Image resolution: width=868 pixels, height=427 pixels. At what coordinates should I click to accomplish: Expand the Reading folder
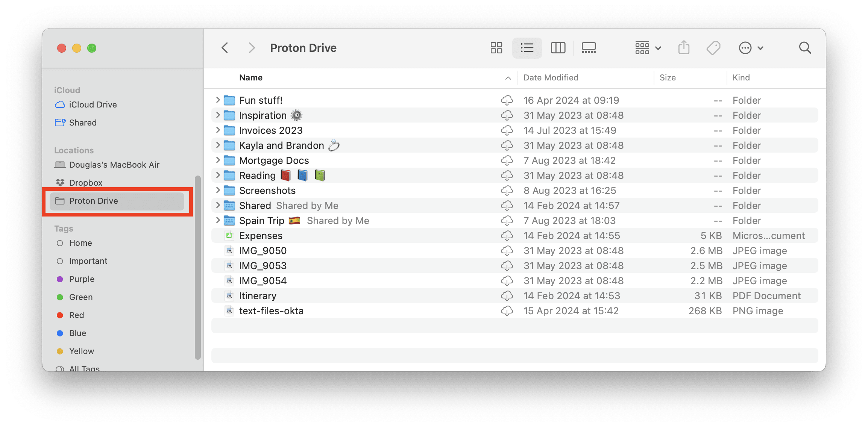(x=218, y=175)
